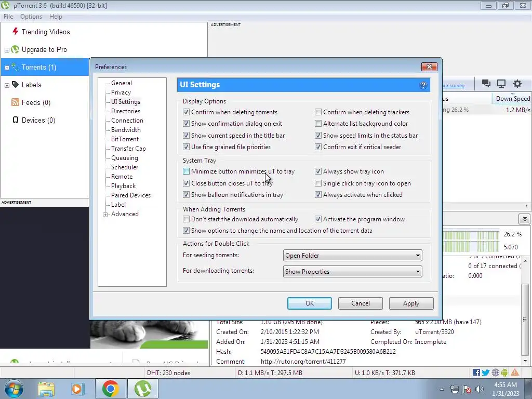Click Apply in Preferences dialog
The height and width of the screenshot is (399, 532).
[411, 303]
